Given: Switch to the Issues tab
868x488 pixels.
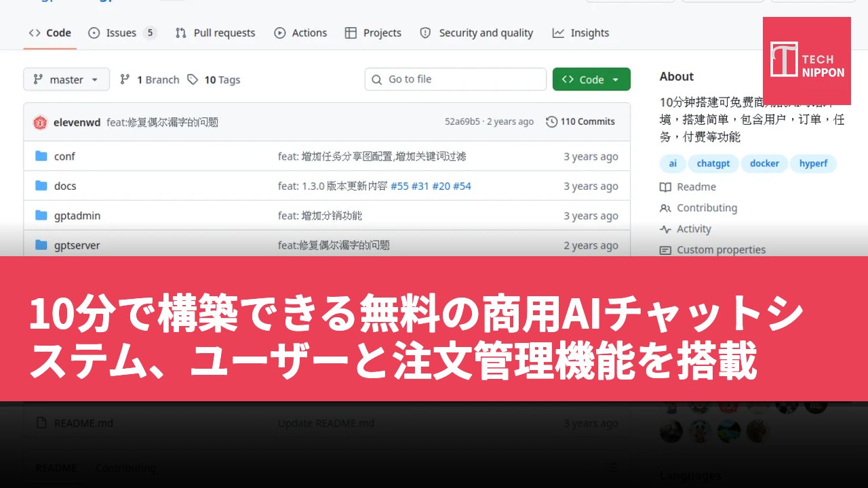Looking at the screenshot, I should coord(122,33).
